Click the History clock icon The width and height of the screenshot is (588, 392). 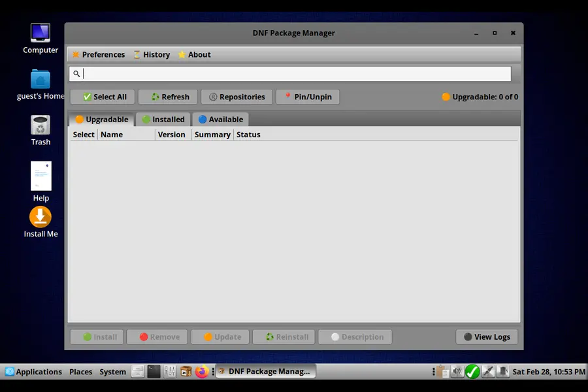137,55
